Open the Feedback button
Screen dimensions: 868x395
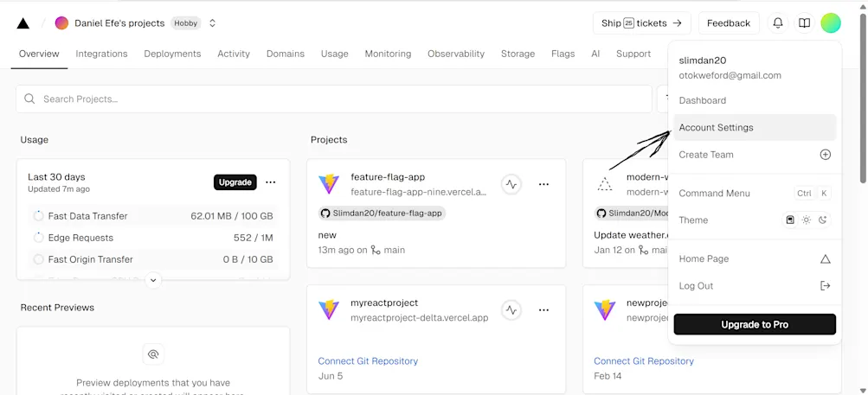pyautogui.click(x=729, y=23)
